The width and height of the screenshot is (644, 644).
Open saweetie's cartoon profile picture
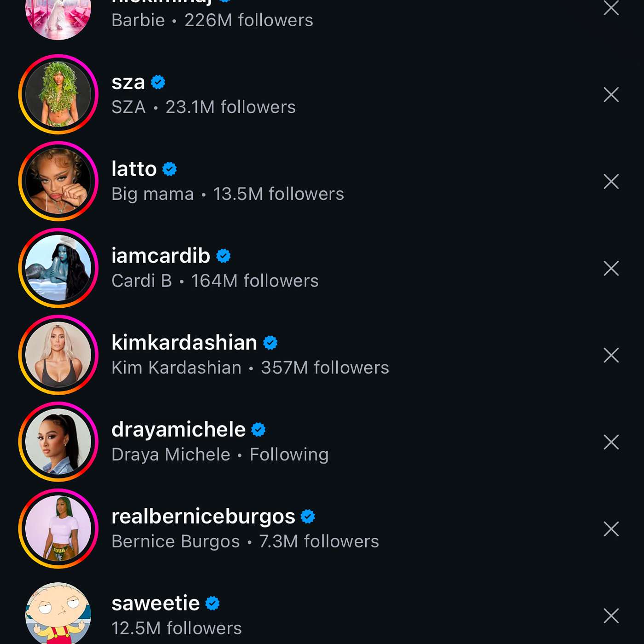58,614
